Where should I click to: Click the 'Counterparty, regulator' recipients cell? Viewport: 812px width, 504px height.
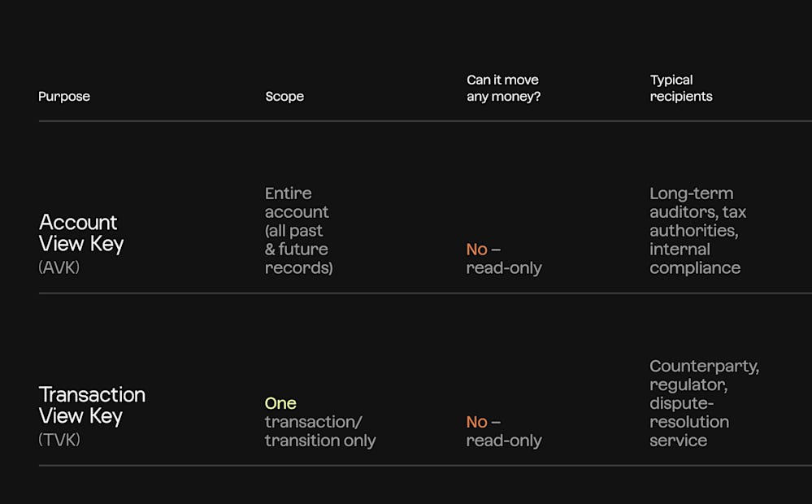pyautogui.click(x=704, y=375)
